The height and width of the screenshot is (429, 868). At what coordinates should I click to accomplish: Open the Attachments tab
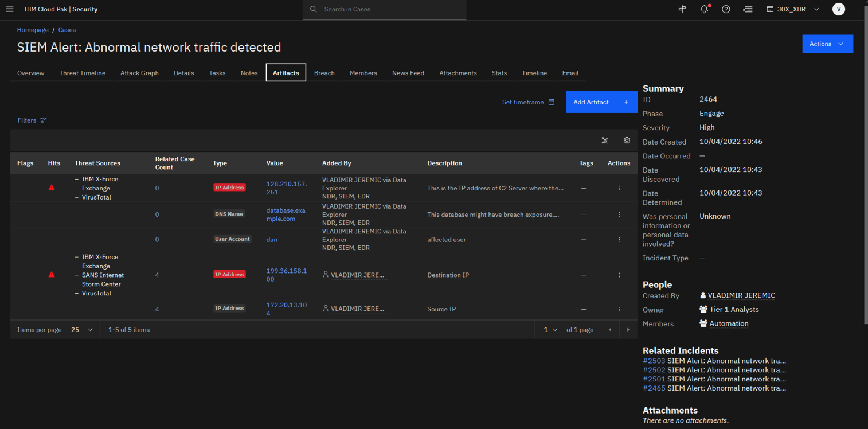458,73
